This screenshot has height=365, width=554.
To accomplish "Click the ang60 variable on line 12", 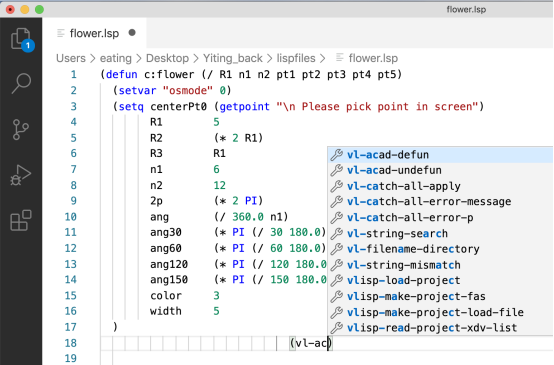I will (166, 248).
